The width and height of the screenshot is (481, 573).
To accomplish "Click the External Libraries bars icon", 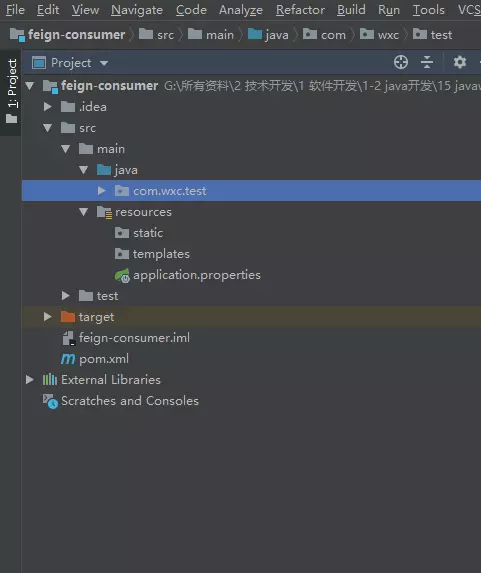I will click(50, 380).
